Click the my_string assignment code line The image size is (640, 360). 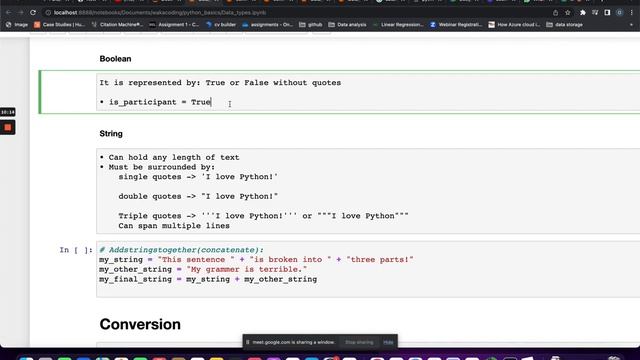click(256, 260)
